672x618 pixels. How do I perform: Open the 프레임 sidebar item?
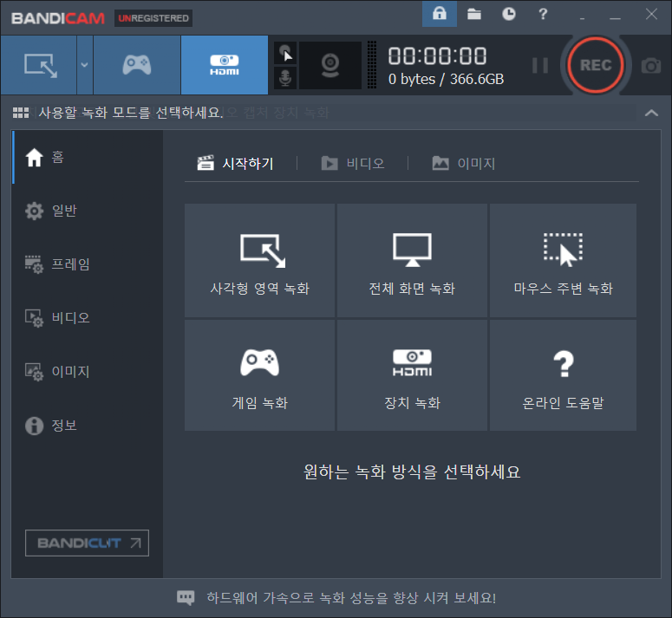pos(88,264)
